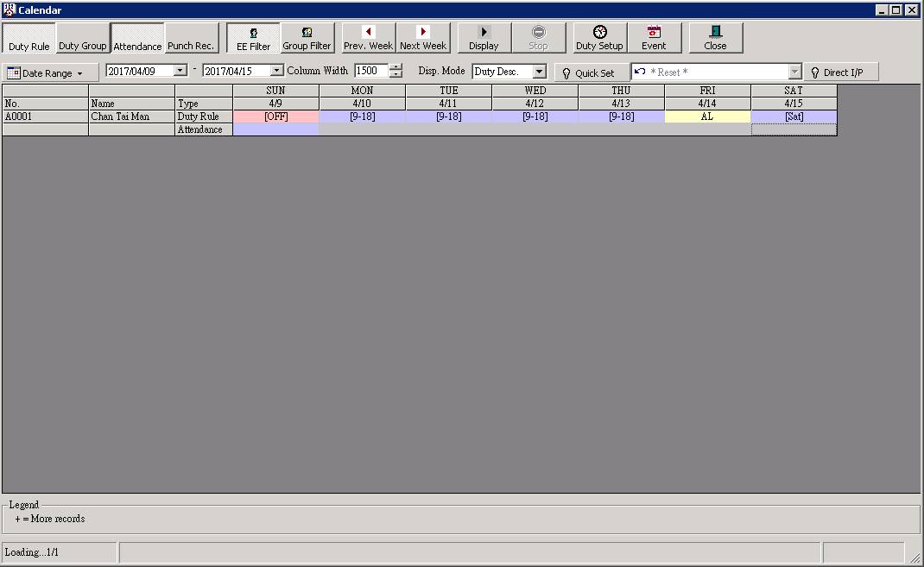Select the AL cell on Friday 4/14

(x=707, y=117)
